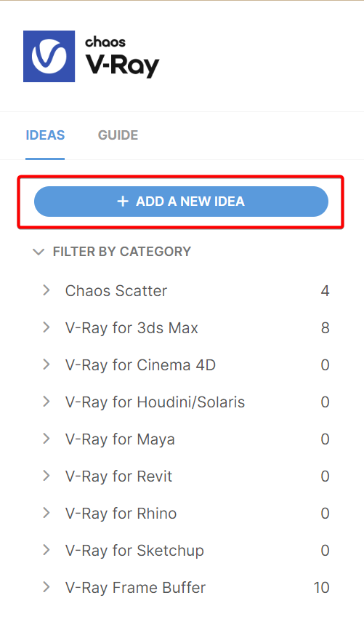The image size is (364, 638).
Task: Expand the V-Ray for 3ds Max chevron
Action: (x=46, y=327)
